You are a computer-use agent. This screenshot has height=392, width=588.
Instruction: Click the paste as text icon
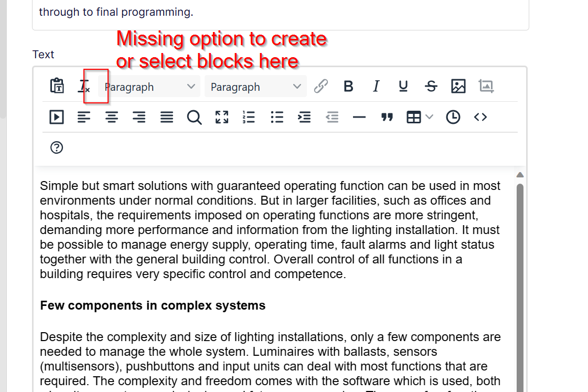coord(57,86)
